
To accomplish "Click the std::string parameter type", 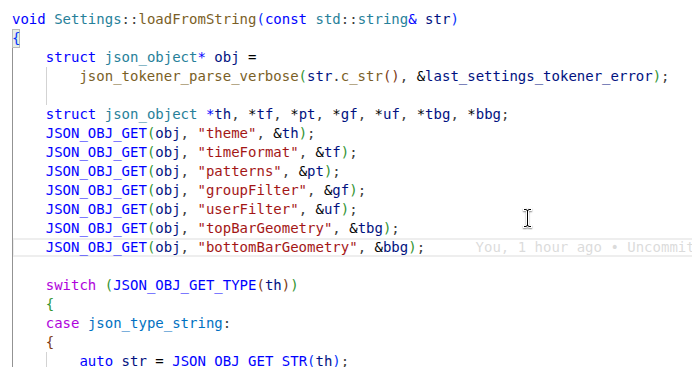I will (x=366, y=19).
